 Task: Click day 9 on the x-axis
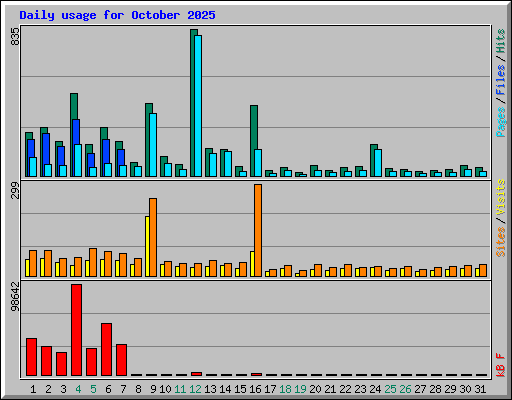[x=153, y=389]
